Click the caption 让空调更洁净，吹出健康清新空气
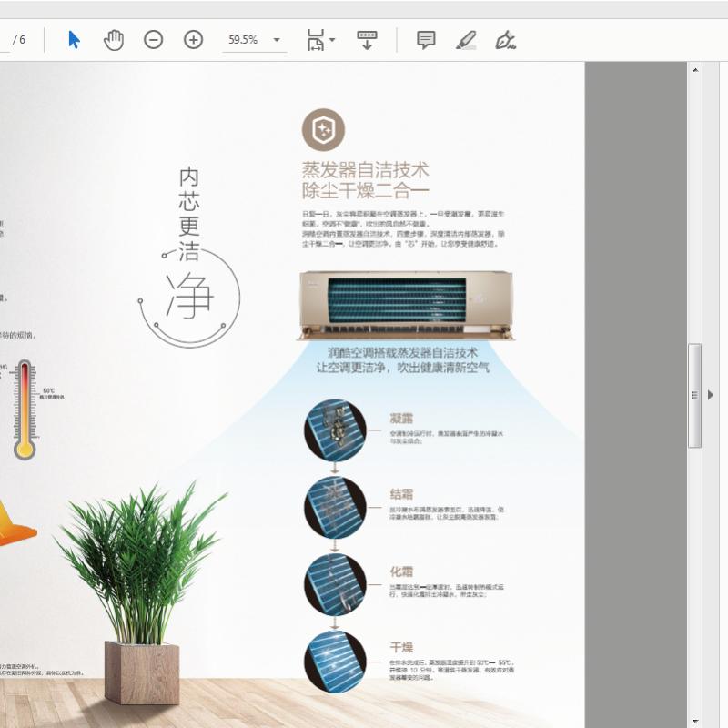The width and height of the screenshot is (728, 728). click(x=402, y=369)
